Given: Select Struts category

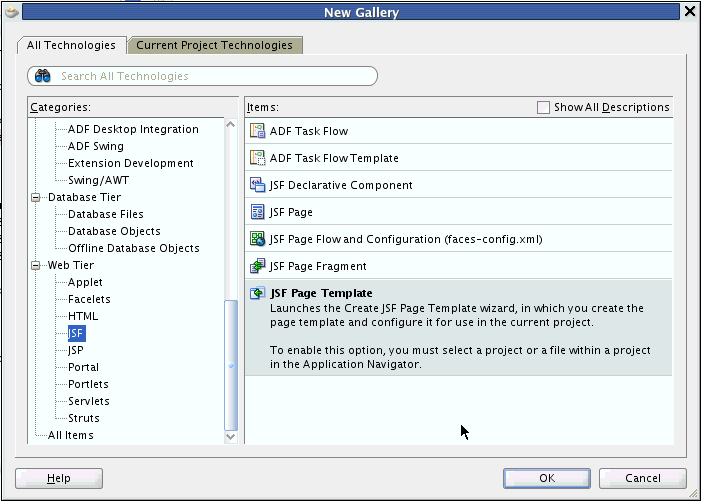Looking at the screenshot, I should pyautogui.click(x=84, y=418).
